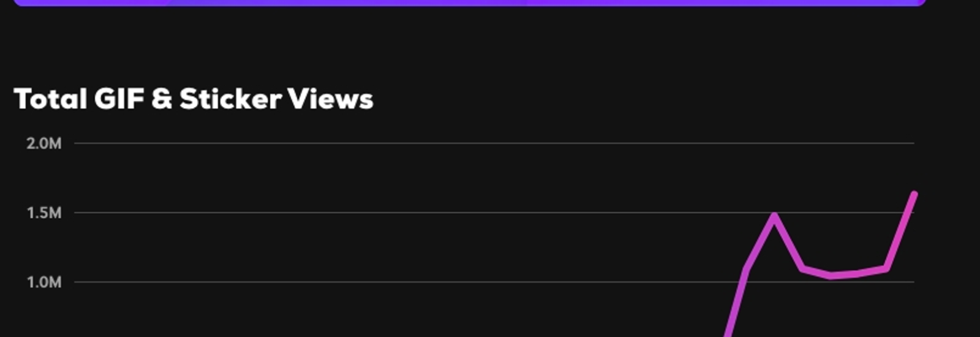Click the word "GIF" in the title
Screen dimensions: 980x337
pyautogui.click(x=119, y=99)
